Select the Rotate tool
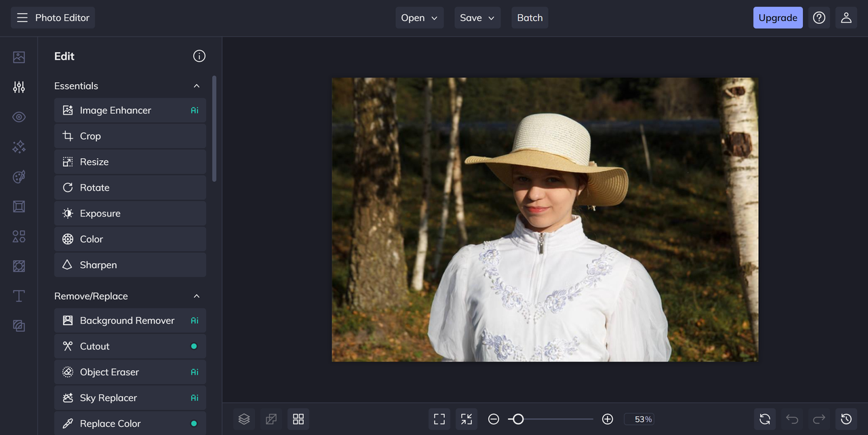Screen dimensions: 868x435 pyautogui.click(x=130, y=188)
